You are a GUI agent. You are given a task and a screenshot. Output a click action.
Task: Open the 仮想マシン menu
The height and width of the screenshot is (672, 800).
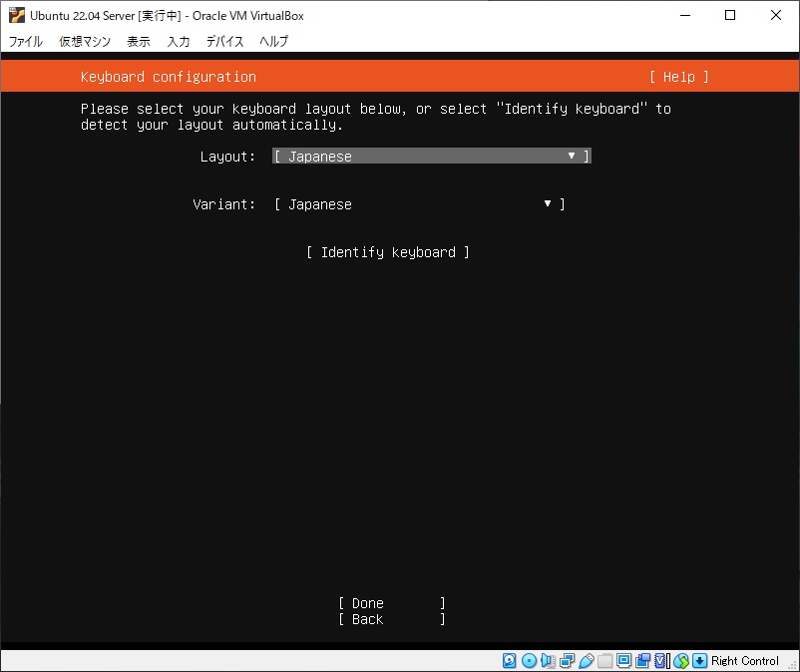pos(85,41)
